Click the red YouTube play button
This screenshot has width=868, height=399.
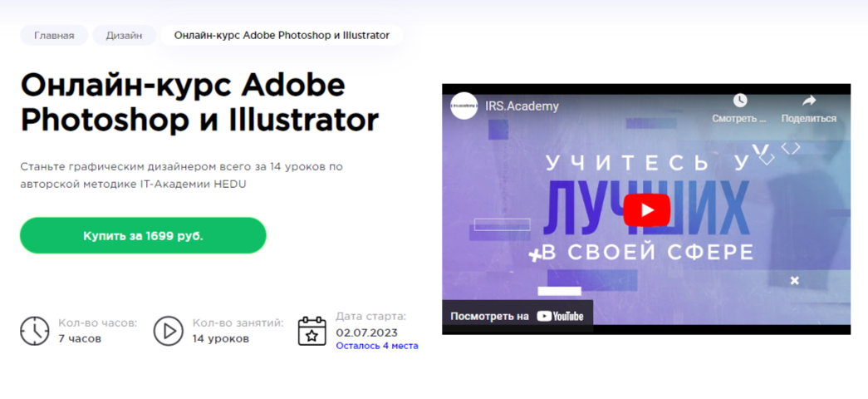(646, 210)
